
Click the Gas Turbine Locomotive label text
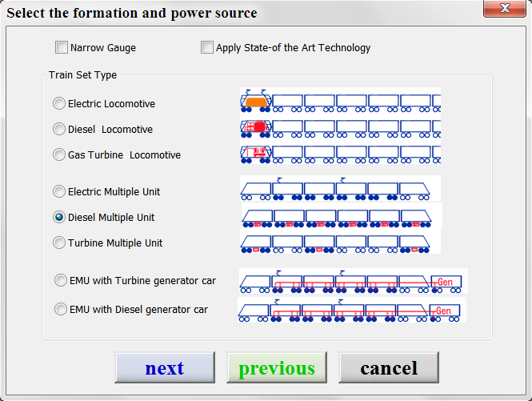(124, 154)
